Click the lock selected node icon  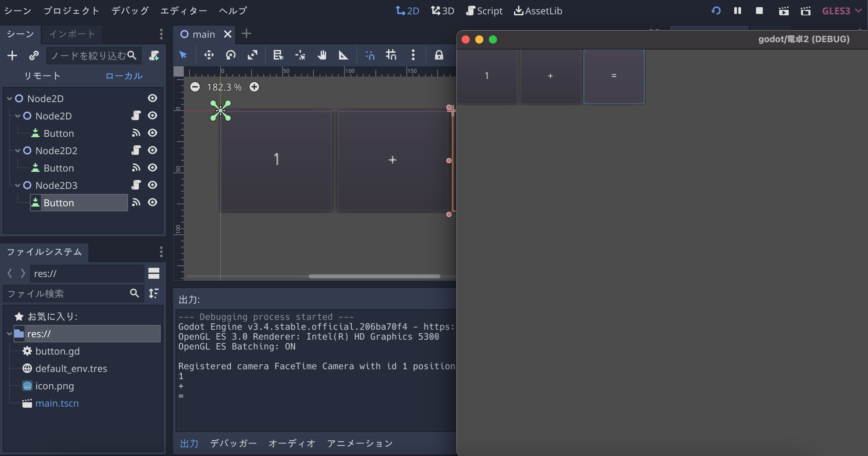439,55
